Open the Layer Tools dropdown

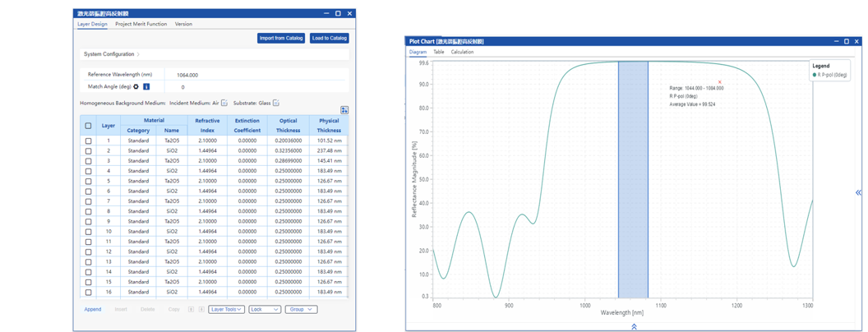coord(226,310)
